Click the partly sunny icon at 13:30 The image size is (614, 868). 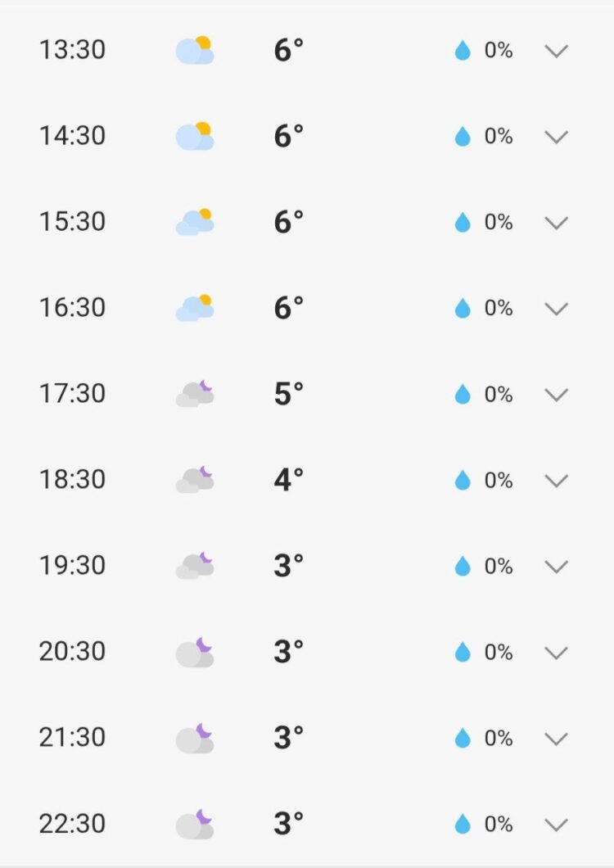point(195,51)
